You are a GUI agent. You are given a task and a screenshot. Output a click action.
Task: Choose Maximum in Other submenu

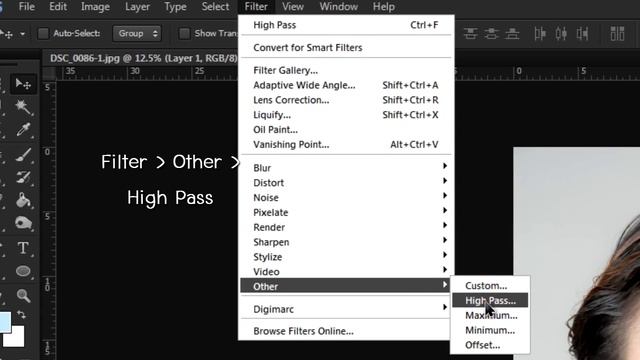[x=490, y=315]
